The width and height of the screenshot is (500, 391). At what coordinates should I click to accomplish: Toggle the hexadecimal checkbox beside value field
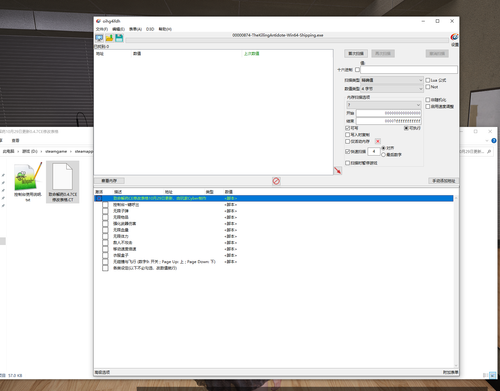pyautogui.click(x=357, y=70)
